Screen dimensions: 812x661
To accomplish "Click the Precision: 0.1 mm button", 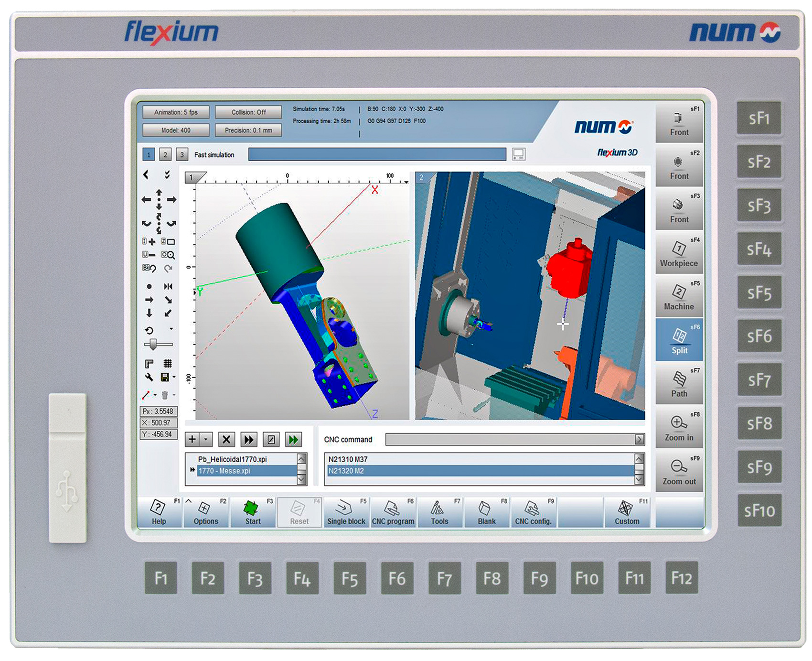I will pos(248,130).
